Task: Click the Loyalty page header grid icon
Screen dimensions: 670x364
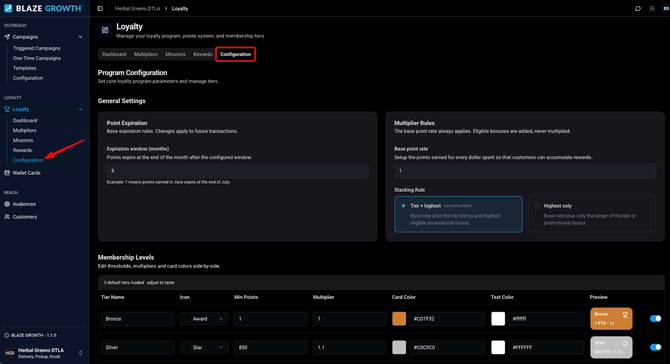Action: click(x=105, y=30)
